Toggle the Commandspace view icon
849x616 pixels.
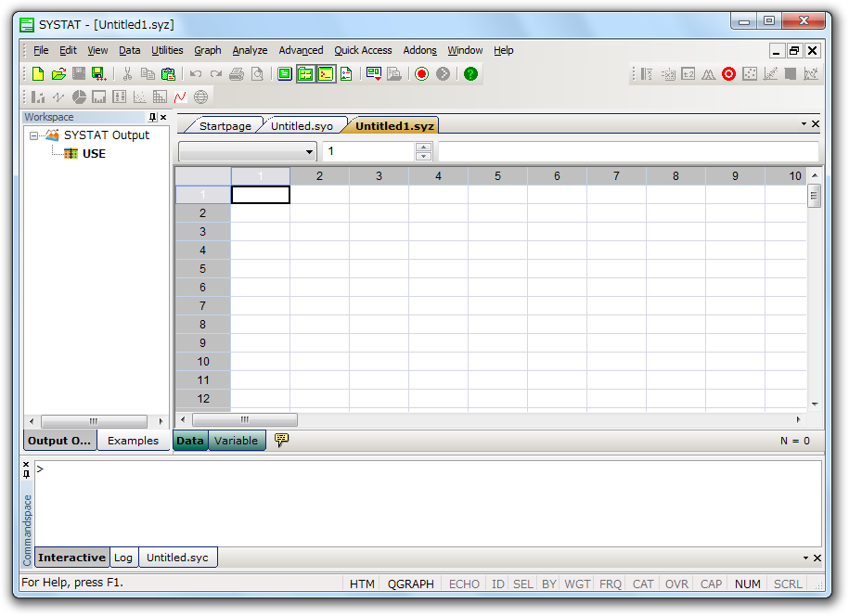326,73
